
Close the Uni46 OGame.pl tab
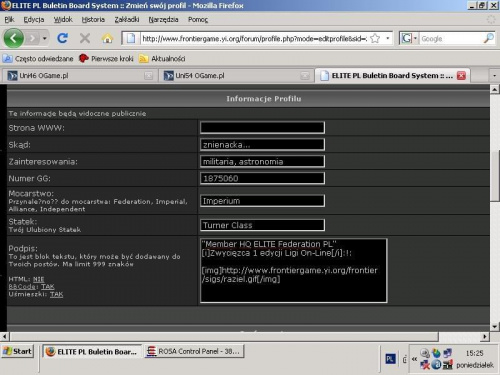[x=148, y=76]
